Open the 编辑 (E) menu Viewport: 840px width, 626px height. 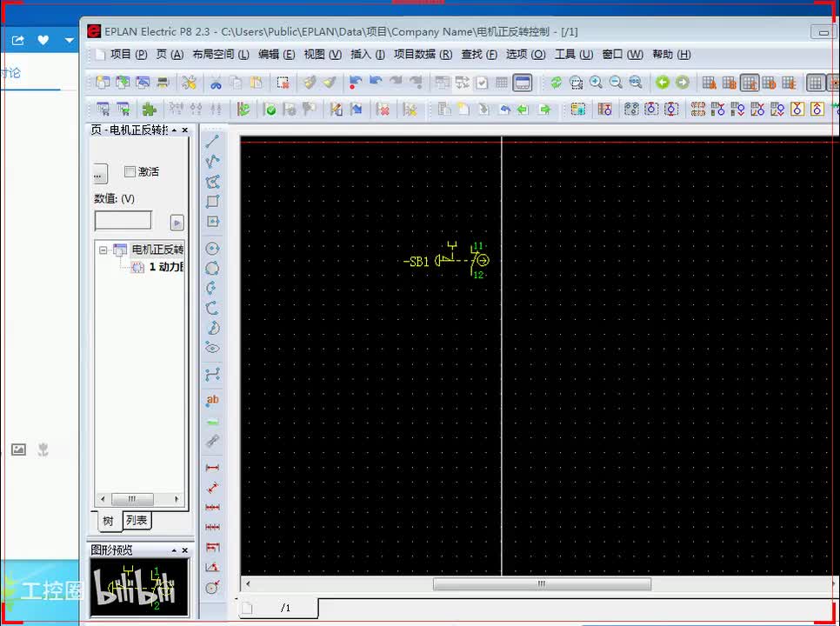click(x=277, y=55)
